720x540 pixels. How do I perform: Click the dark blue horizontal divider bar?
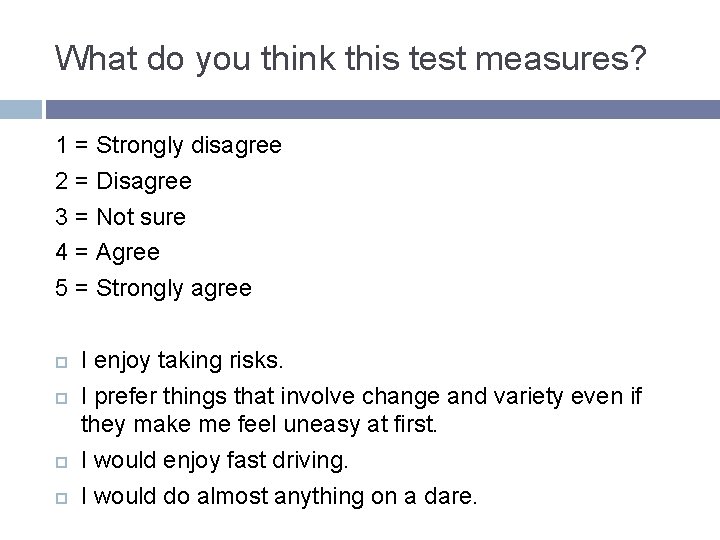[383, 110]
